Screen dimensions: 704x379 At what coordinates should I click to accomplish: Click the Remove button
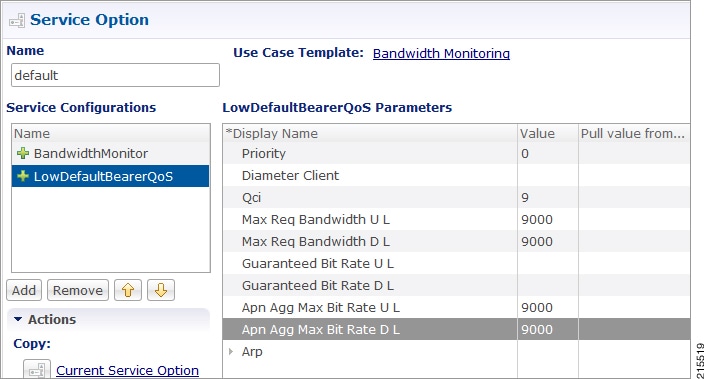(x=78, y=290)
